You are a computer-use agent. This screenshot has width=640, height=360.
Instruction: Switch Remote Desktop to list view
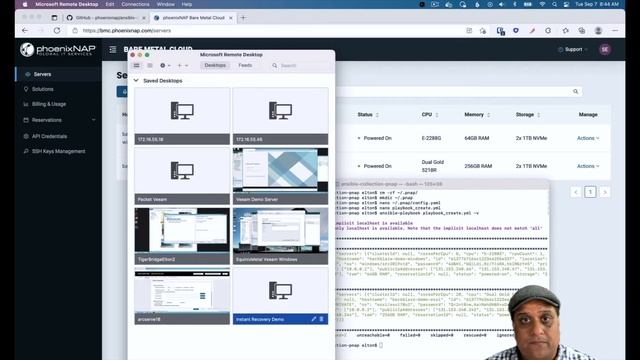coord(150,65)
